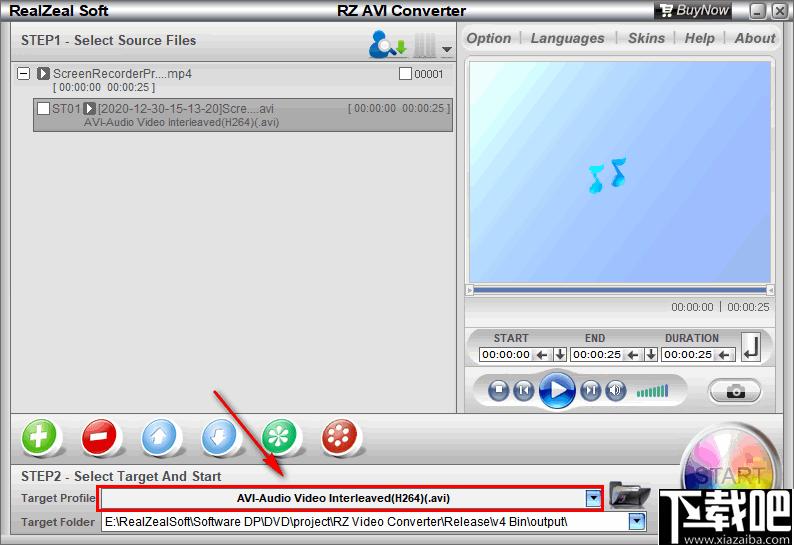Screen dimensions: 794x545
Task: Stop playback with the stop button
Action: 499,390
